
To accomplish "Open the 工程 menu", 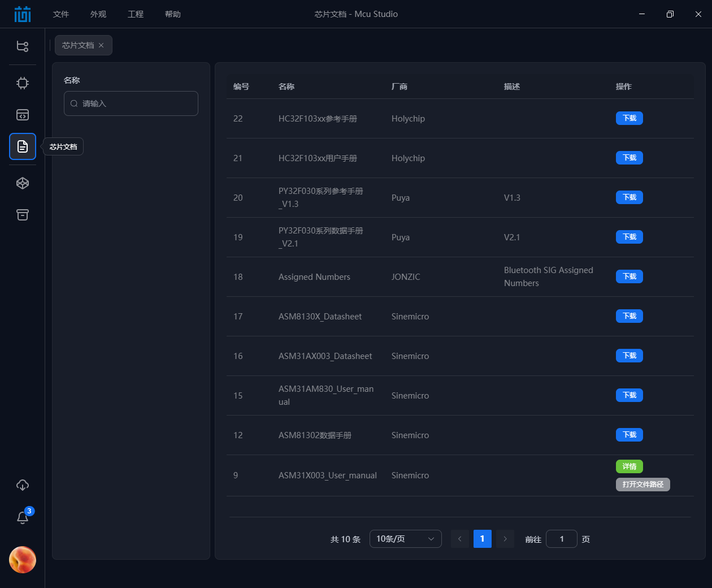I will [136, 14].
